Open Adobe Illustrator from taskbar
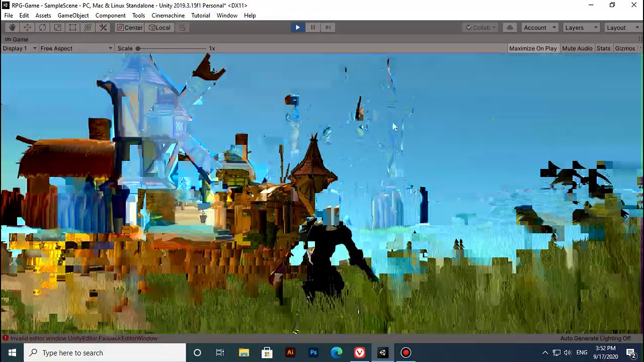The width and height of the screenshot is (644, 362). click(290, 353)
